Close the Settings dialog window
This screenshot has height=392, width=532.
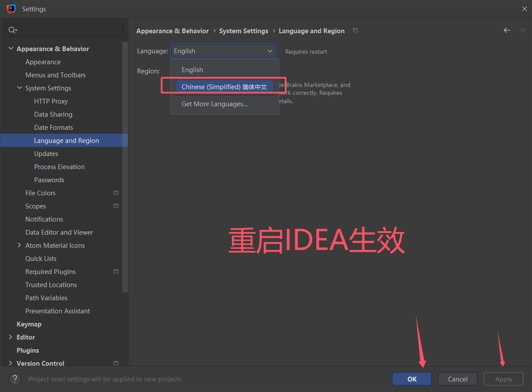click(524, 9)
